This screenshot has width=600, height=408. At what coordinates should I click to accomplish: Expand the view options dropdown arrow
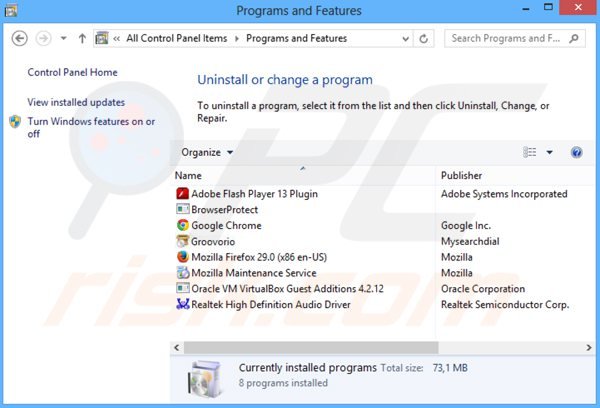coord(549,152)
